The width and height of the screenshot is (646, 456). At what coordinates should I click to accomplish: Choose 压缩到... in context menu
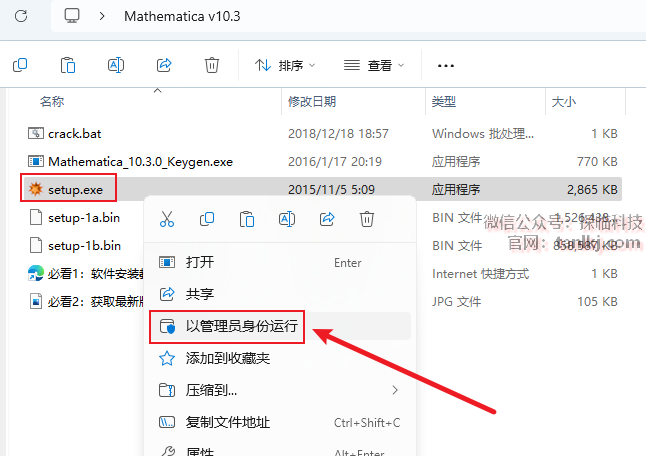pyautogui.click(x=280, y=390)
